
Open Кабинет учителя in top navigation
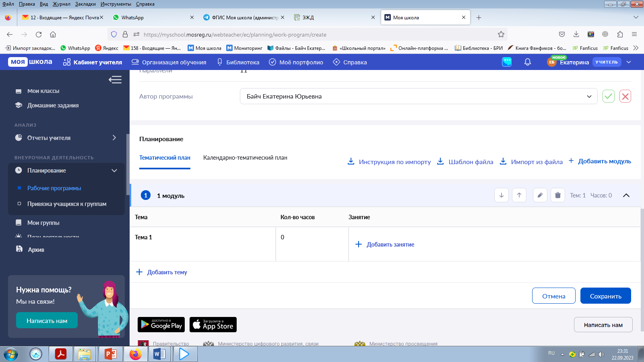(x=93, y=62)
